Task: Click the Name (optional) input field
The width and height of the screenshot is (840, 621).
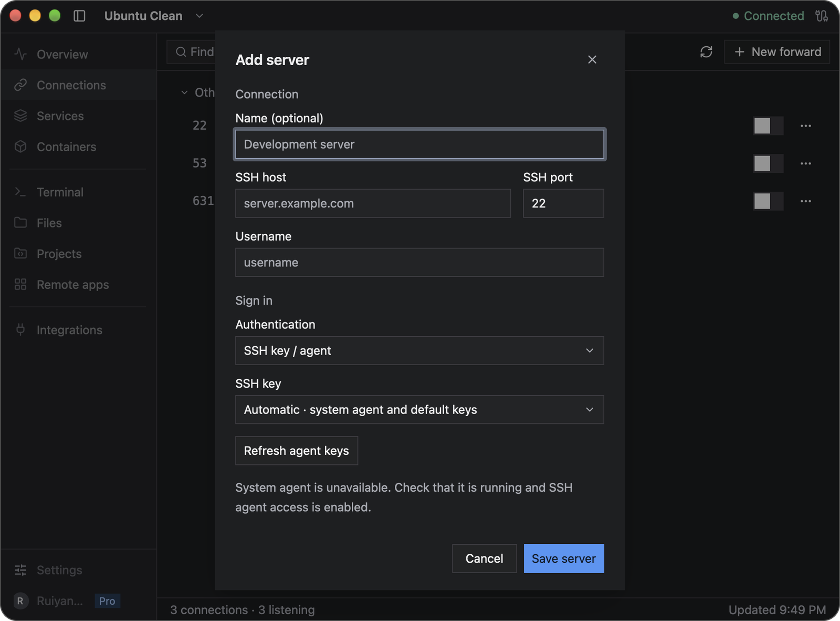Action: tap(419, 144)
